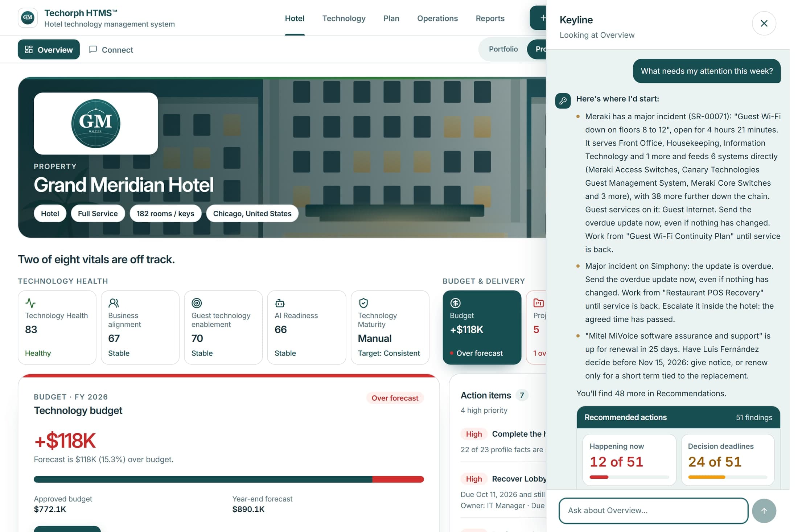Open the Technology Maturity Manual card
Screen dimensions: 798x532
390,327
